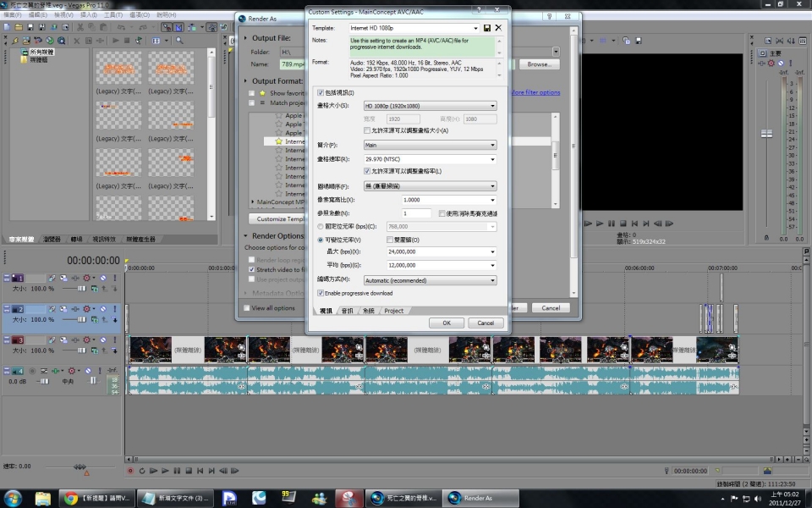Click the mute icon on video track 3
The height and width of the screenshot is (508, 812).
click(x=103, y=340)
